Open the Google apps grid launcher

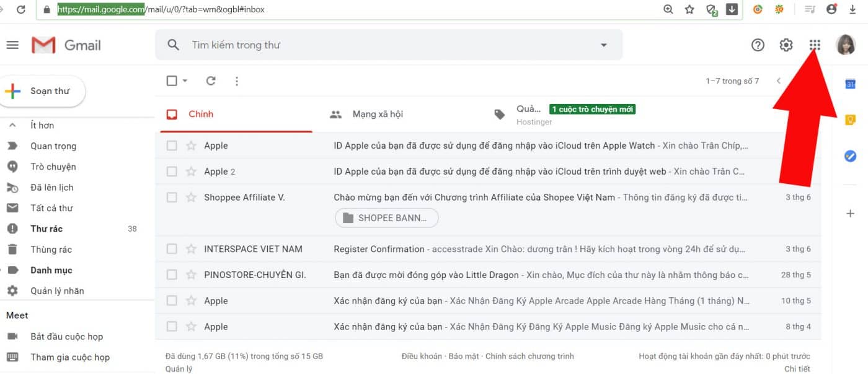click(x=814, y=45)
